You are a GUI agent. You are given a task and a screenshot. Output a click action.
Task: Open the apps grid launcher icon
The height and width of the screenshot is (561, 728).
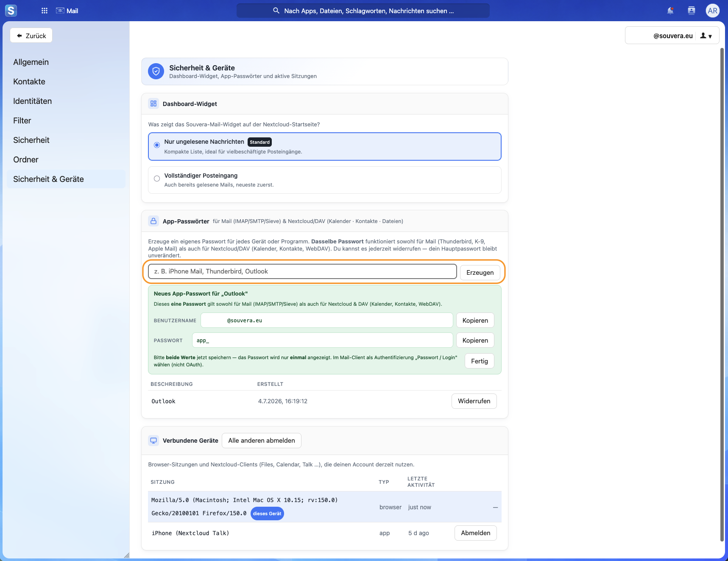pos(45,11)
